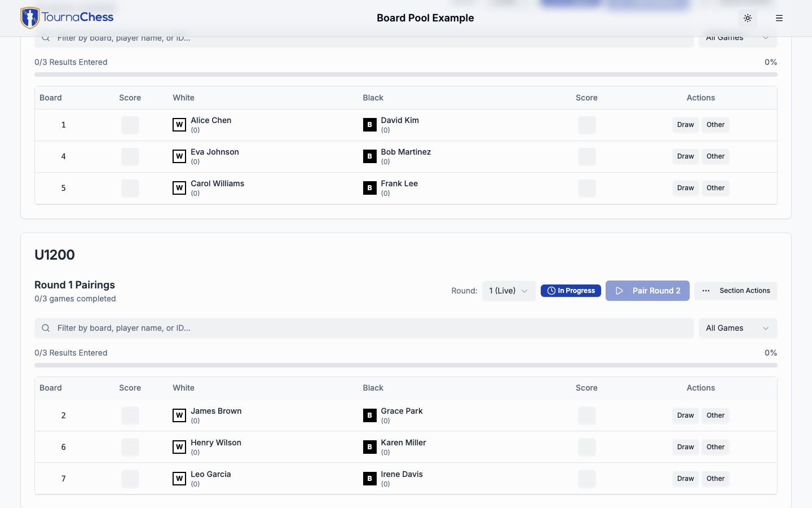Record a Draw on board 1
This screenshot has height=508, width=812.
[686, 125]
